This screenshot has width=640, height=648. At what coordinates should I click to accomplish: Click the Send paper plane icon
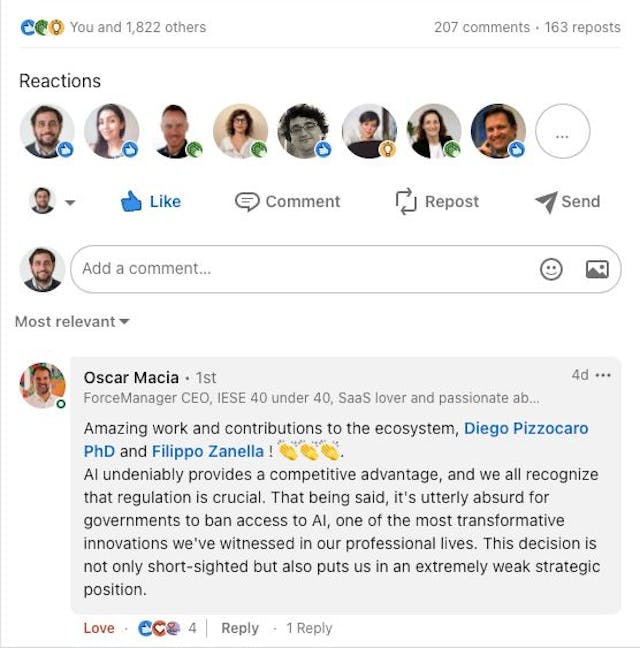[545, 201]
